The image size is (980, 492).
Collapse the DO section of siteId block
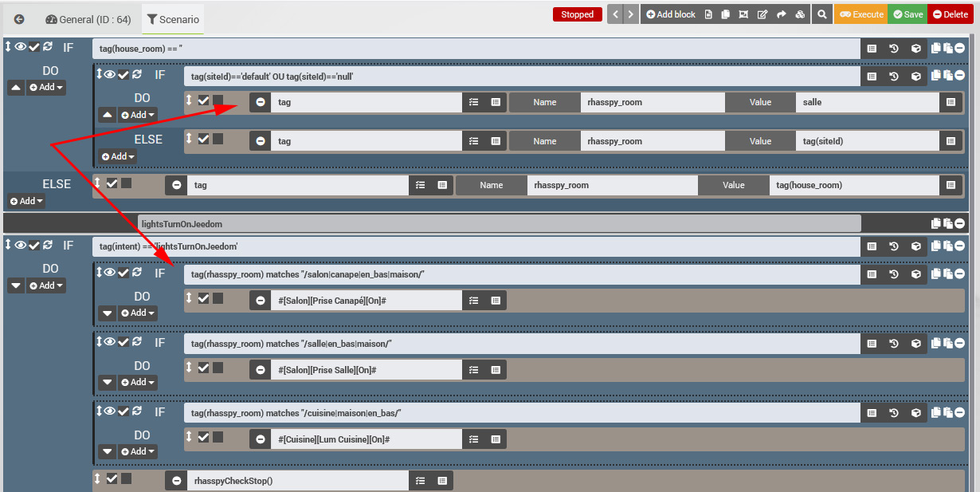108,115
